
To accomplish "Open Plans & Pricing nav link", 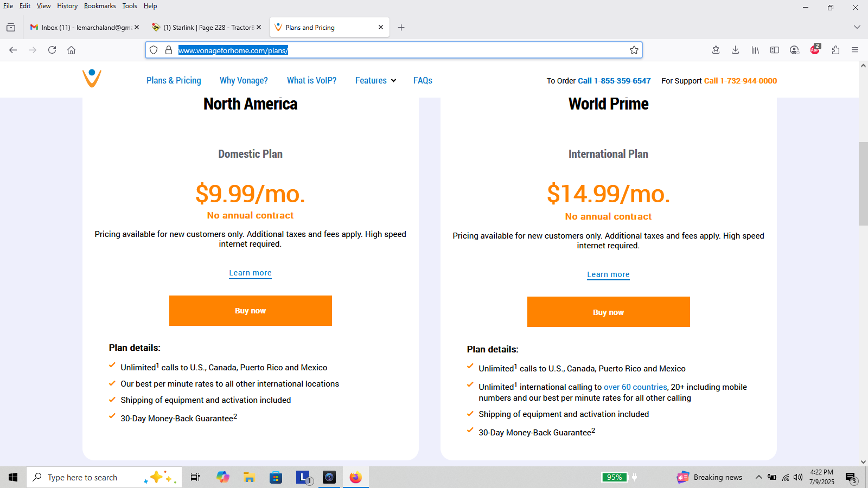I will pos(174,80).
